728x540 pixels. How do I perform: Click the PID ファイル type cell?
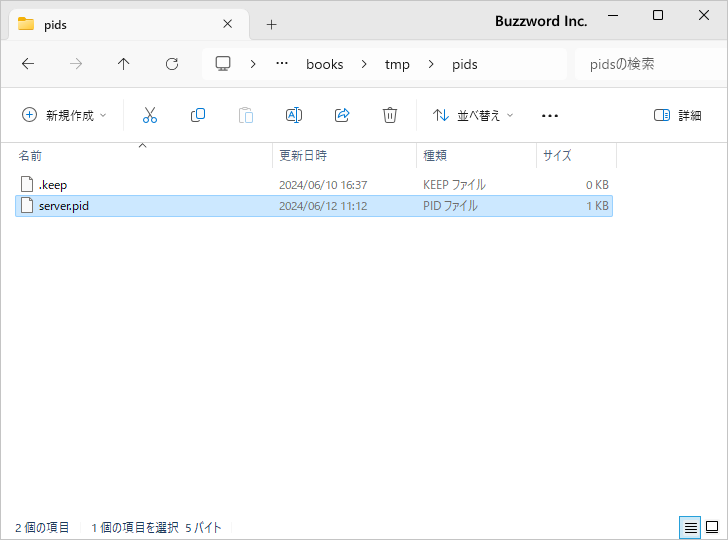point(450,206)
